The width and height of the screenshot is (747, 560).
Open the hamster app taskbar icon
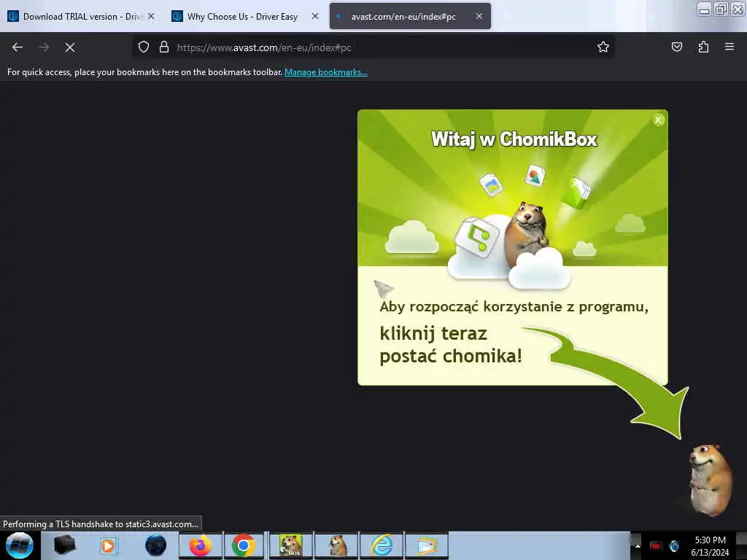click(336, 545)
